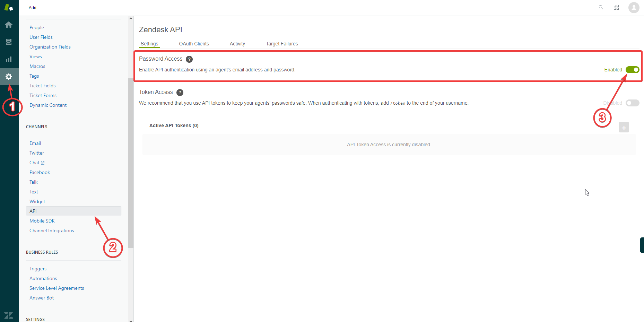Click the Enabled status label
The width and height of the screenshot is (644, 322).
pyautogui.click(x=613, y=70)
